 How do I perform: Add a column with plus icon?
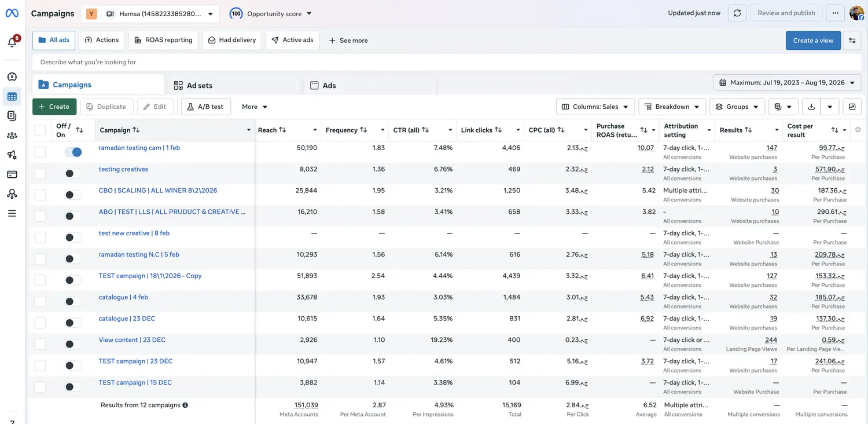click(858, 130)
